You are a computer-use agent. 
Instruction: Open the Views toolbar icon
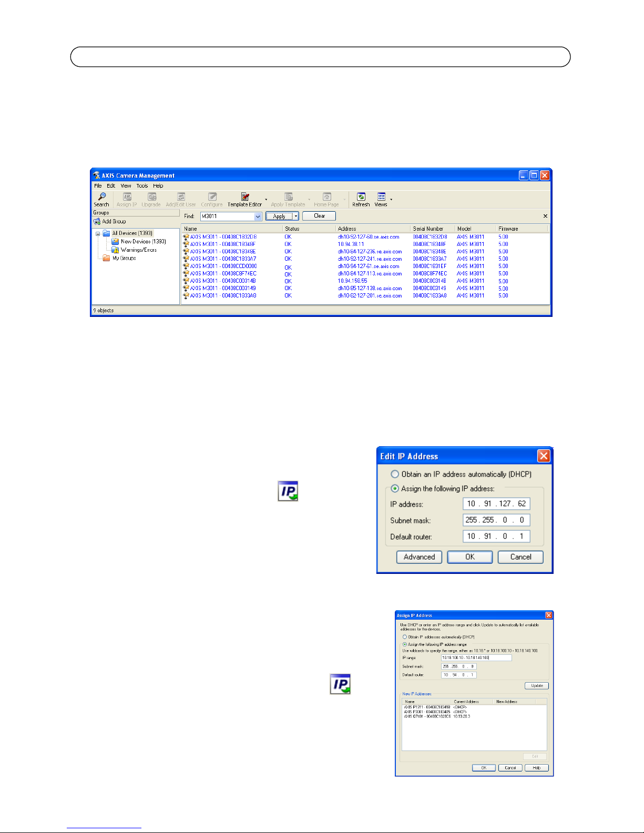(381, 197)
